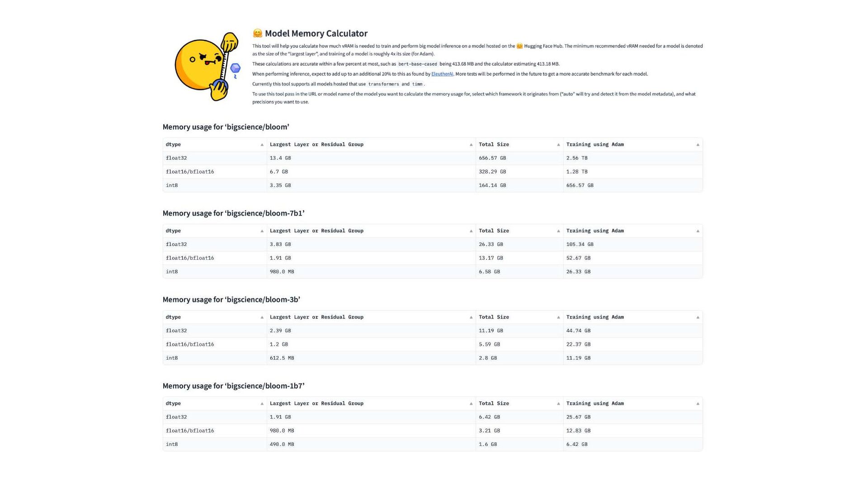Select the 13.4 GB largest layer cell
This screenshot has height=488, width=868.
click(371, 158)
